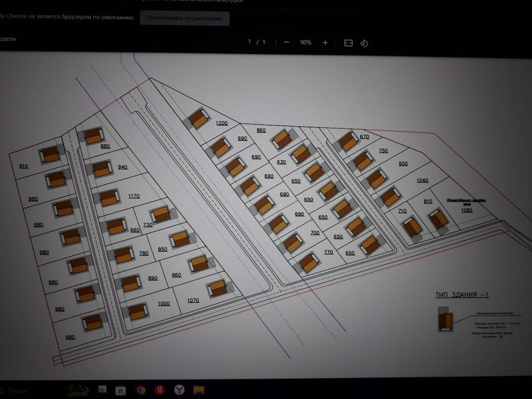Open the red Yandex taskbar icon
The width and height of the screenshot is (532, 399).
coord(160,390)
